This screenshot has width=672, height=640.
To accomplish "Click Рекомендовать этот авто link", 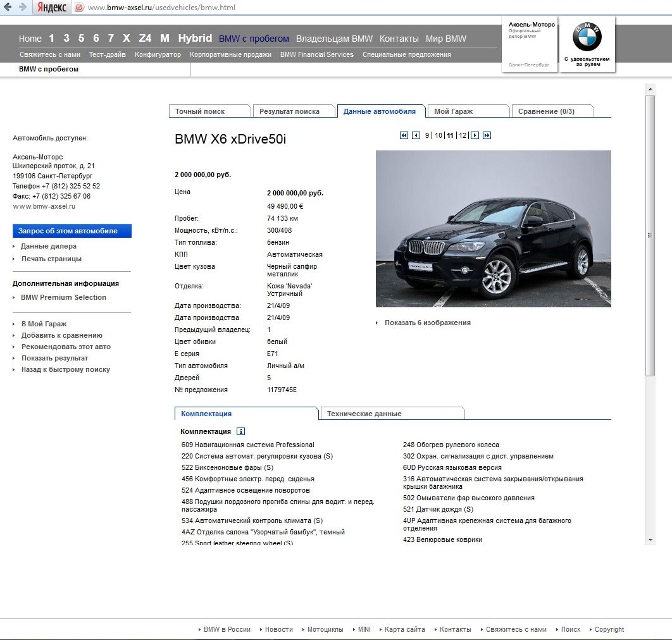I will (x=66, y=347).
